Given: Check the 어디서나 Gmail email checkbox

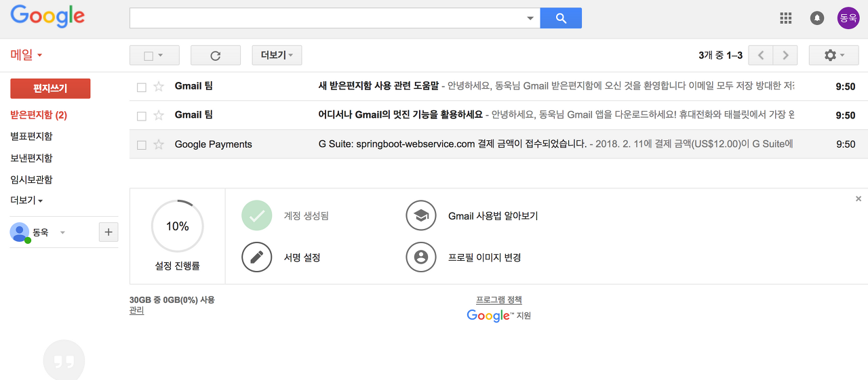Looking at the screenshot, I should point(142,116).
